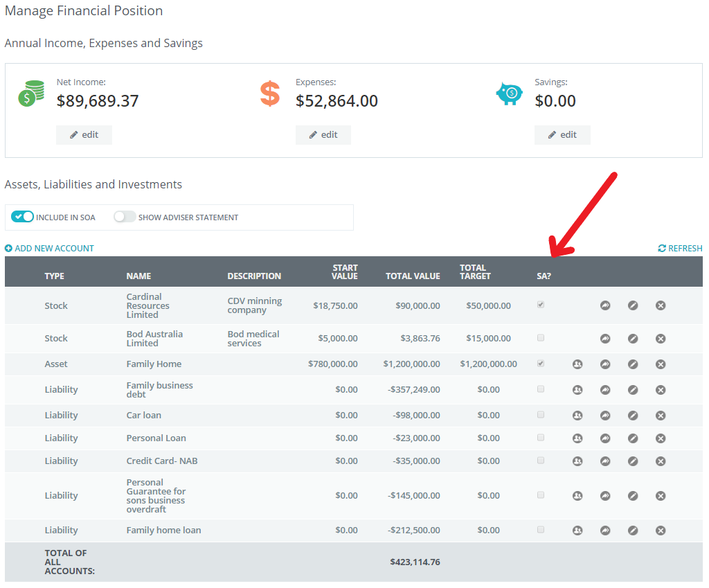Screen dimensions: 709x588
Task: Tick the SA checkbox for Car loan
Action: (x=541, y=415)
